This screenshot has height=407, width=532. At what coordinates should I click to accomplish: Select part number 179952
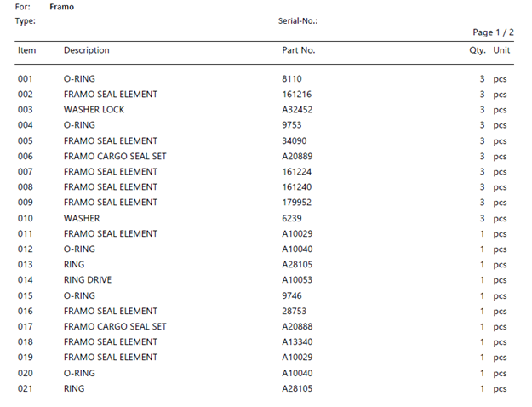(x=296, y=203)
